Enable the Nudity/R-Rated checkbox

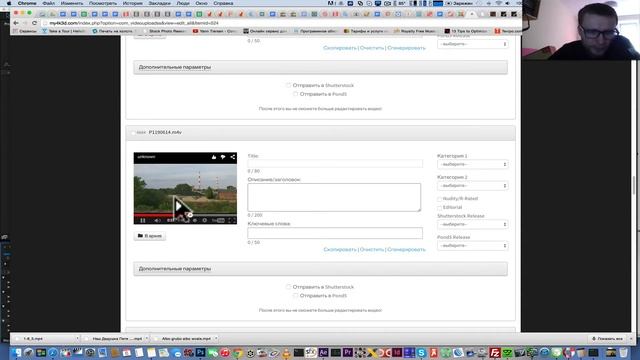click(440, 199)
